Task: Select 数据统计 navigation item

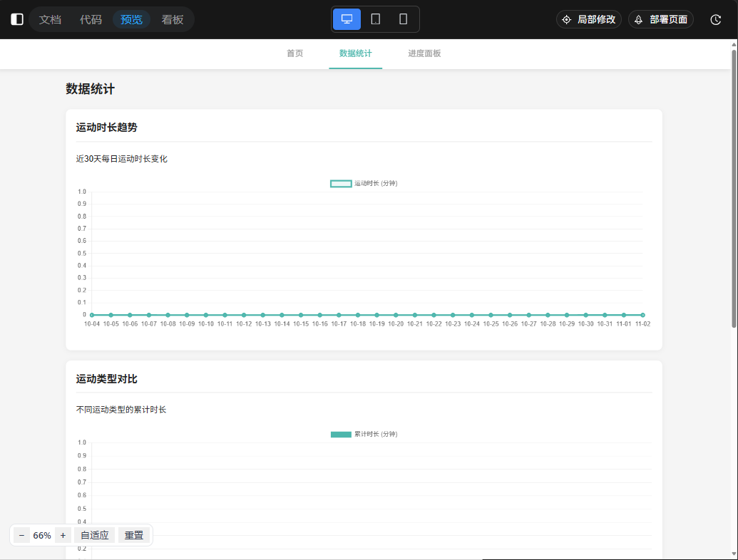Action: click(x=355, y=53)
